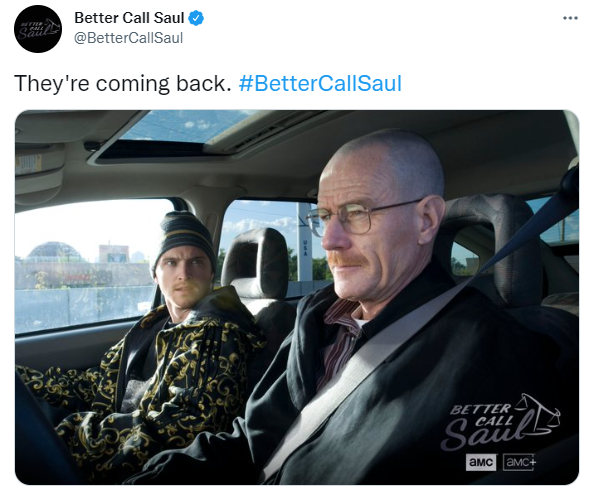Click the dome building through the window
The height and width of the screenshot is (491, 594).
[53, 252]
